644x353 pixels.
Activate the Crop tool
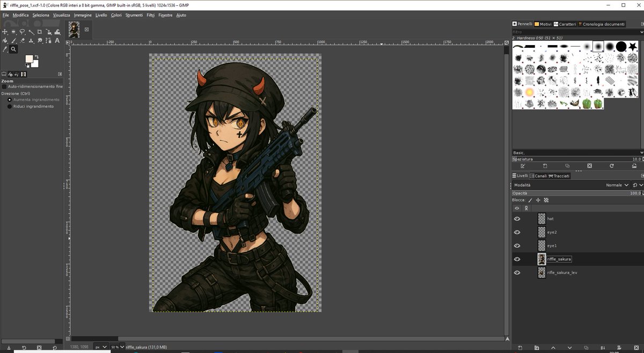pos(40,32)
